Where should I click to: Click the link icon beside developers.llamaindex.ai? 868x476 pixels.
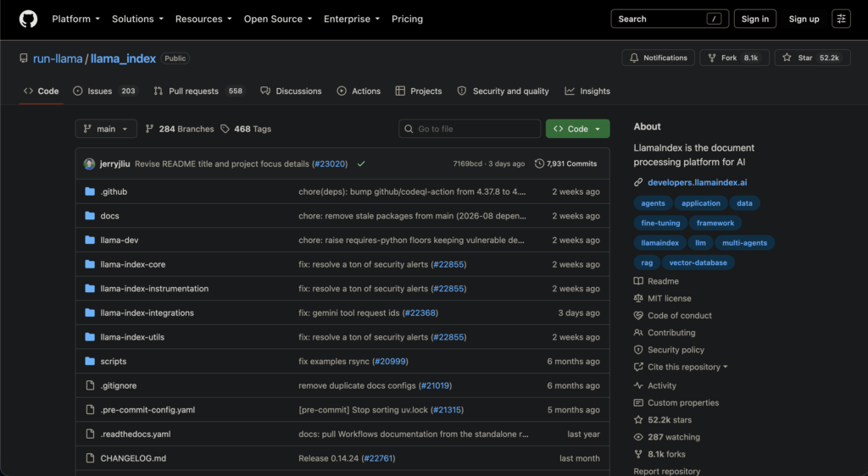click(638, 182)
